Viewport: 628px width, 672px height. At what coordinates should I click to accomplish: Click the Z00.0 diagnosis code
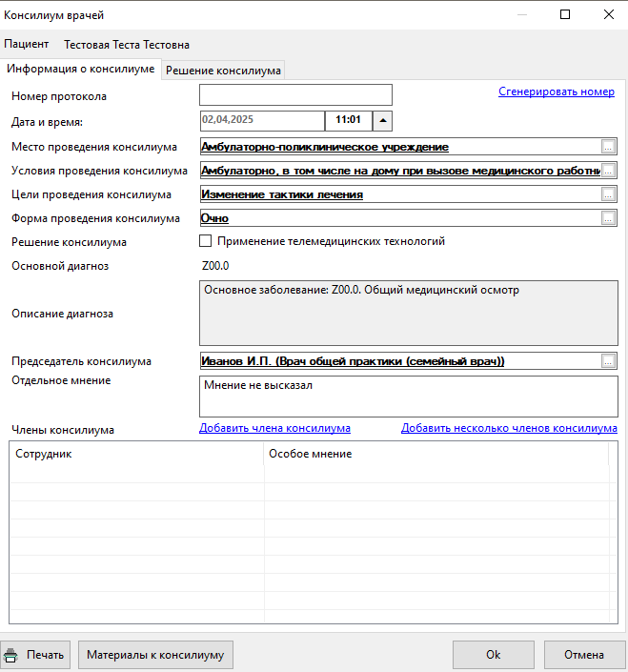pos(215,266)
